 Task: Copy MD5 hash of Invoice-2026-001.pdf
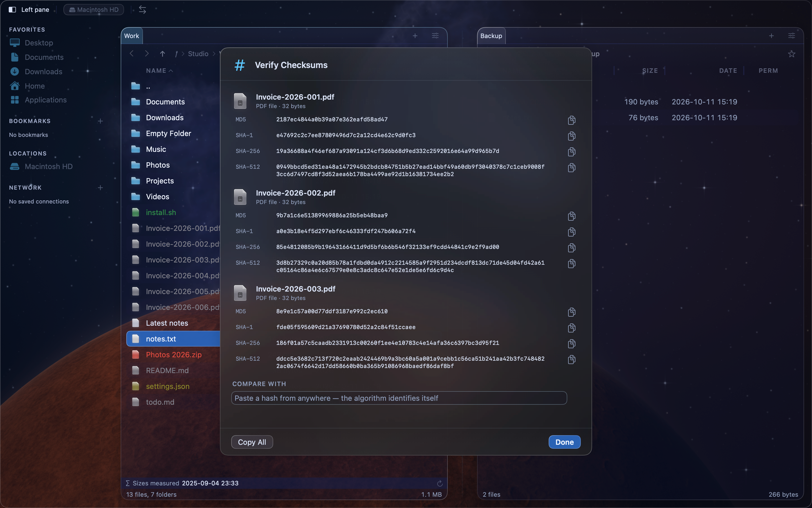pyautogui.click(x=572, y=120)
